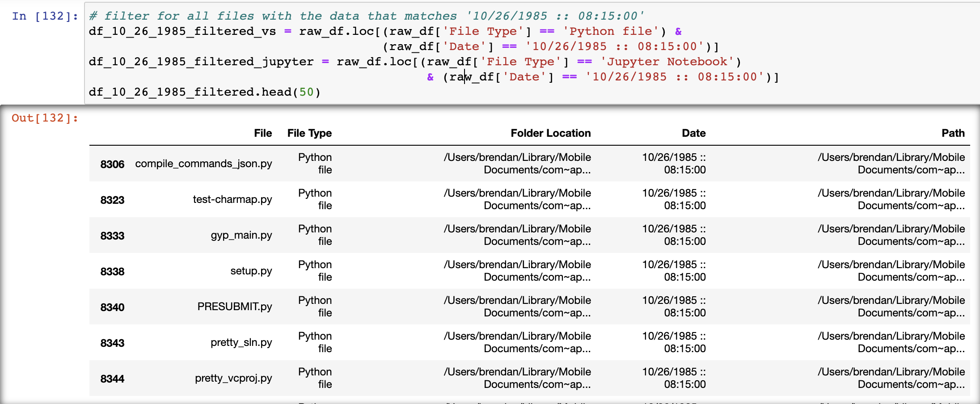The width and height of the screenshot is (980, 404).
Task: Click row index 8340
Action: (112, 307)
